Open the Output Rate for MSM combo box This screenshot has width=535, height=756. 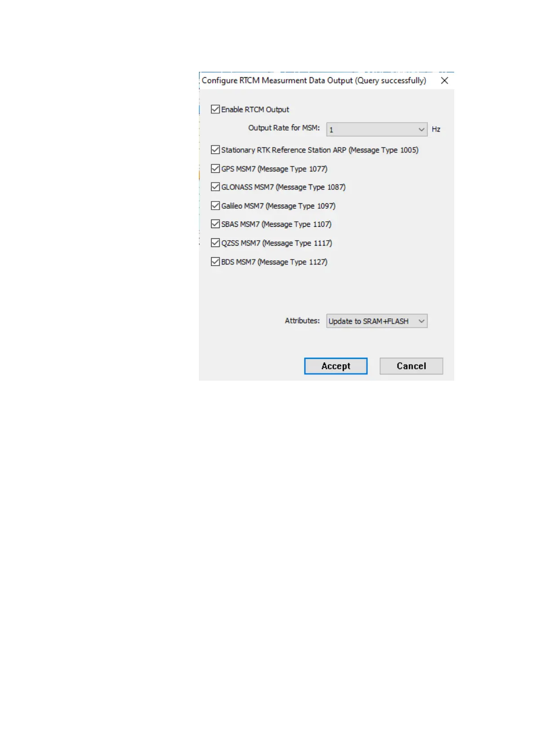[x=376, y=129]
